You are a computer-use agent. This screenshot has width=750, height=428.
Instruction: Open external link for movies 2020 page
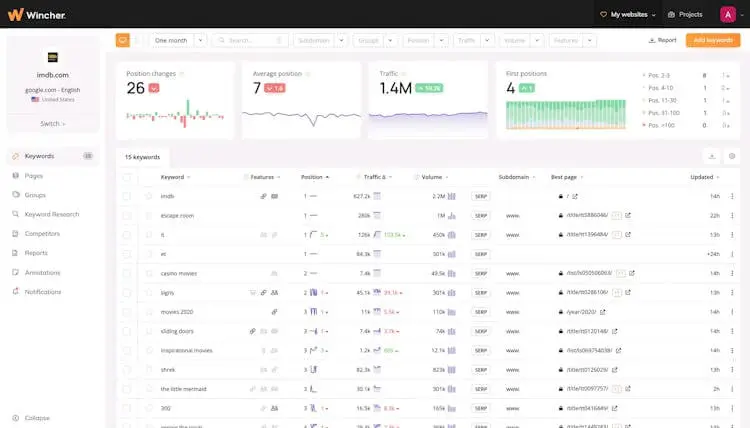(x=603, y=312)
